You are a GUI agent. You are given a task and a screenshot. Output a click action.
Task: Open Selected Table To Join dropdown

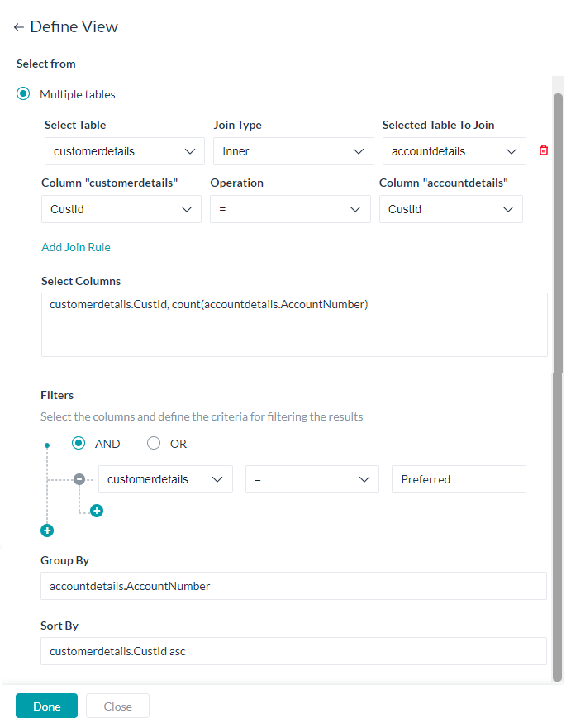point(454,151)
